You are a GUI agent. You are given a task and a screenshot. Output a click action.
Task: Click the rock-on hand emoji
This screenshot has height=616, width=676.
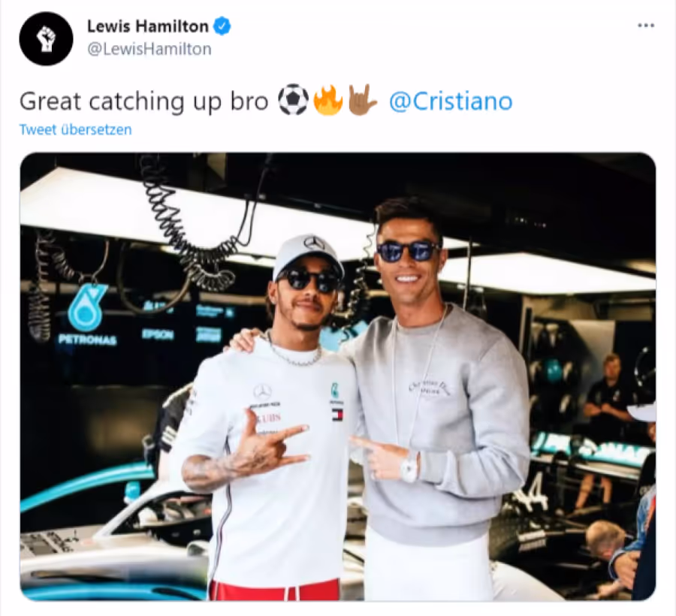362,101
